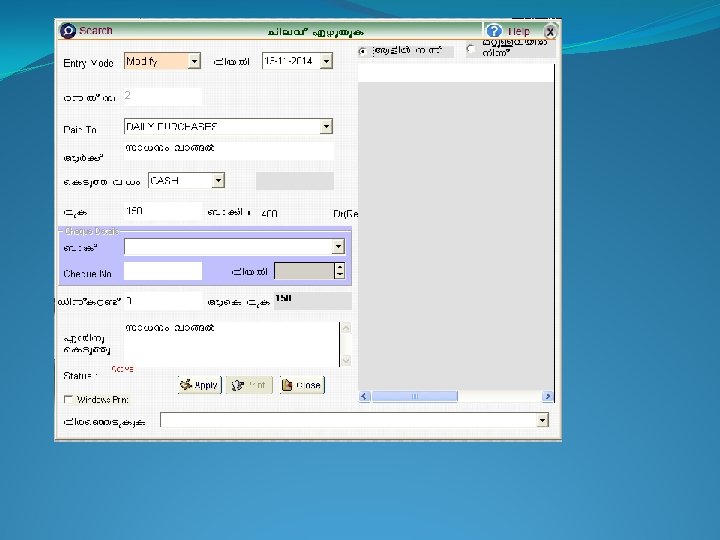
Task: Open the bottom wide combo box dropdown
Action: tap(543, 420)
